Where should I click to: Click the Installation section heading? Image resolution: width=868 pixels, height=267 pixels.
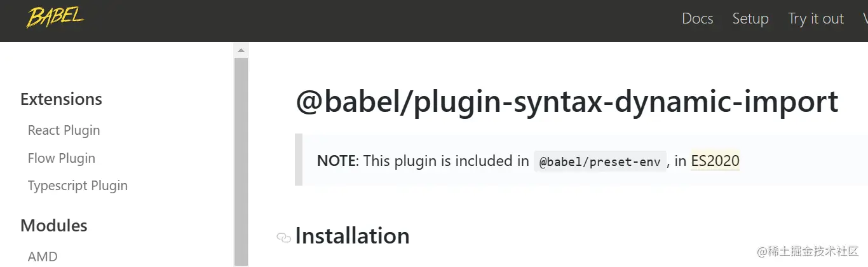click(352, 236)
